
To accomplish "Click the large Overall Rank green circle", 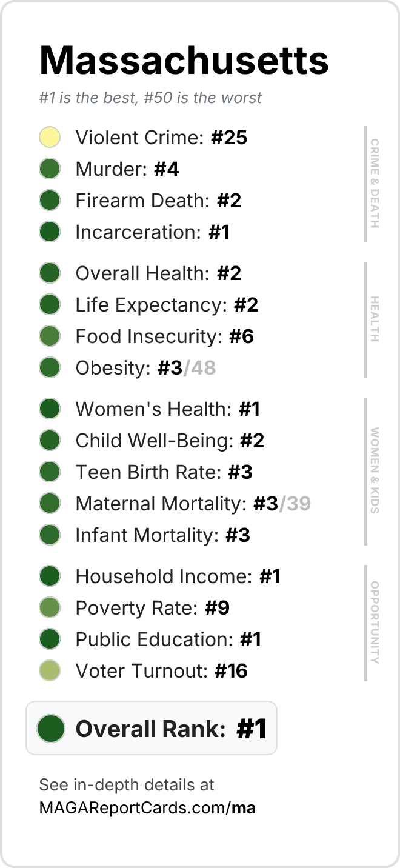I will 51,728.
